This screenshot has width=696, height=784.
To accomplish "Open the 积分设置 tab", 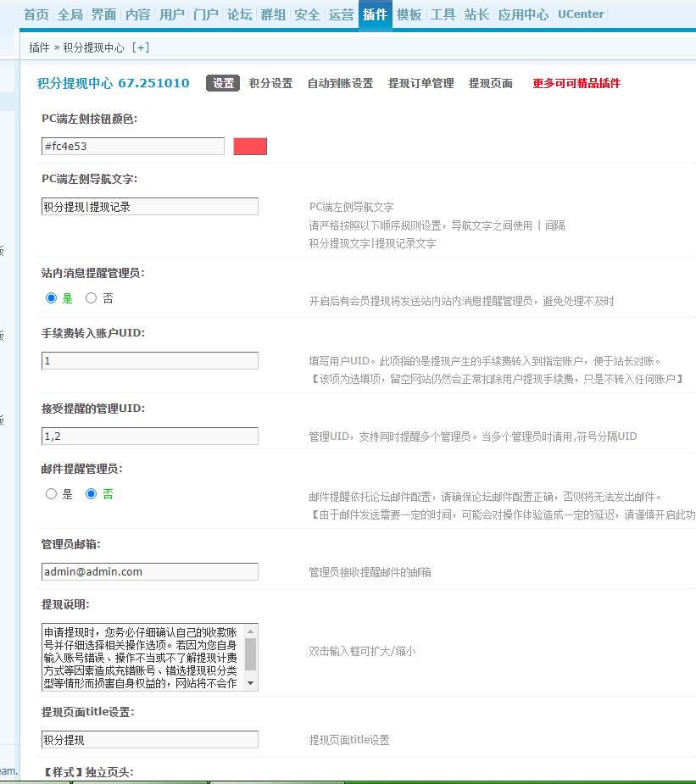I will 270,83.
